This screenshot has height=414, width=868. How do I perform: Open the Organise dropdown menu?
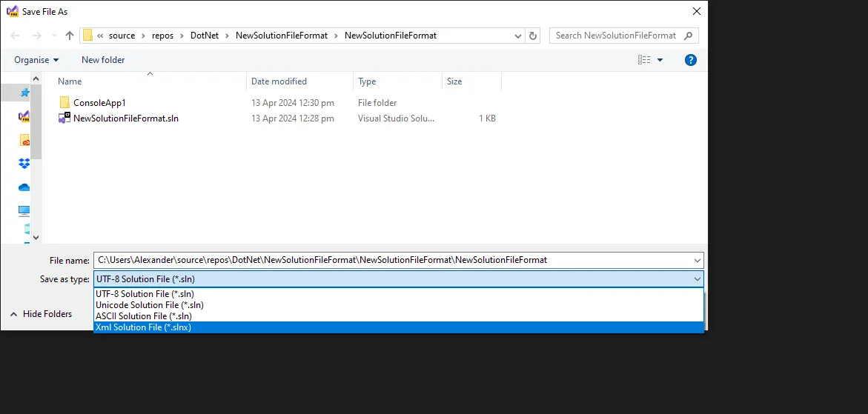36,60
